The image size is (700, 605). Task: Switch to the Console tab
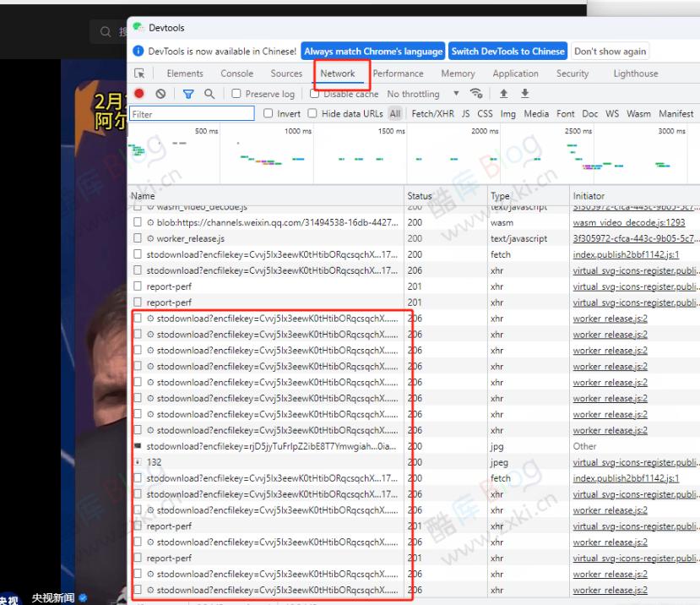click(236, 74)
